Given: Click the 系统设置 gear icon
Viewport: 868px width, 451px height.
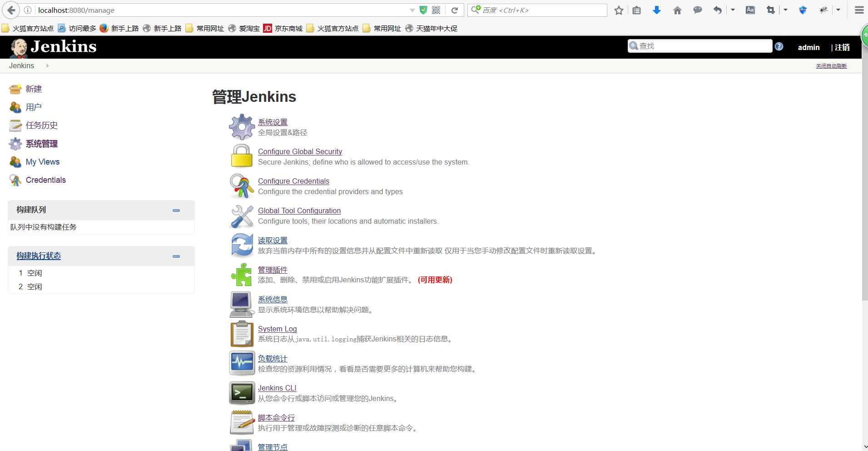Looking at the screenshot, I should click(242, 127).
